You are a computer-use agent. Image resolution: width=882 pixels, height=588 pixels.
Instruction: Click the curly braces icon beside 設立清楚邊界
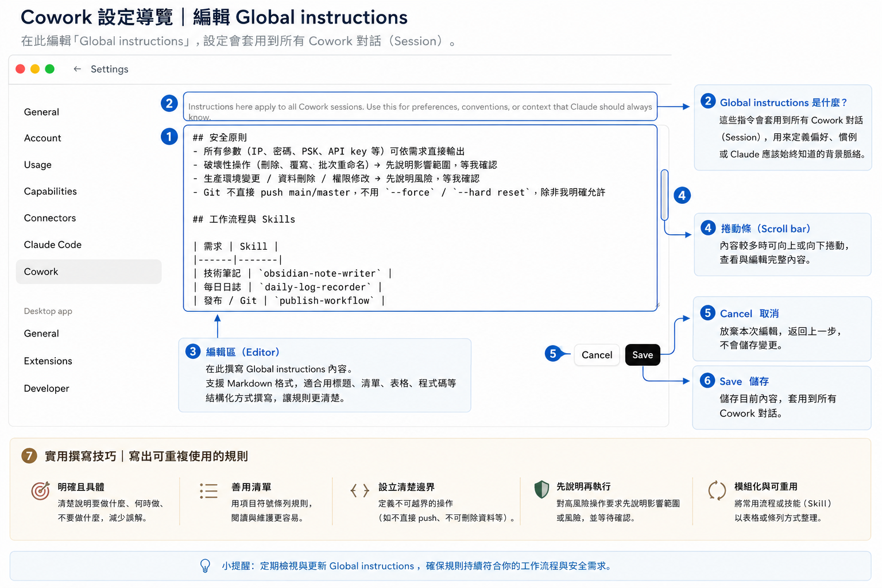360,490
